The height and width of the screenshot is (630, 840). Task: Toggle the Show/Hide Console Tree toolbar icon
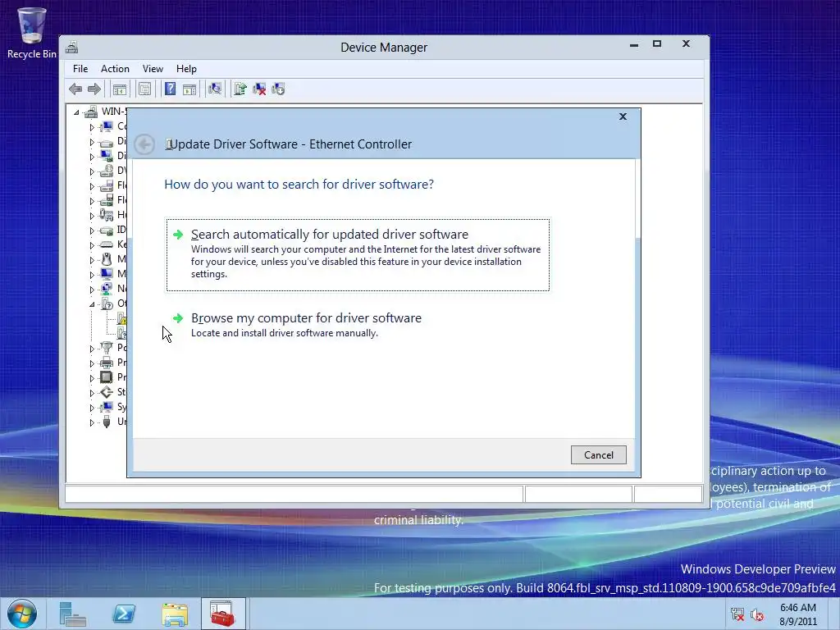[120, 89]
